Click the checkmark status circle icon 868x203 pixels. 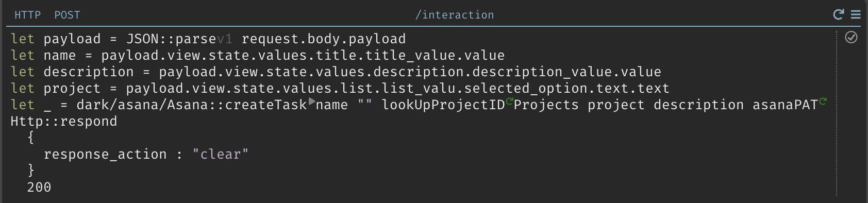click(851, 37)
